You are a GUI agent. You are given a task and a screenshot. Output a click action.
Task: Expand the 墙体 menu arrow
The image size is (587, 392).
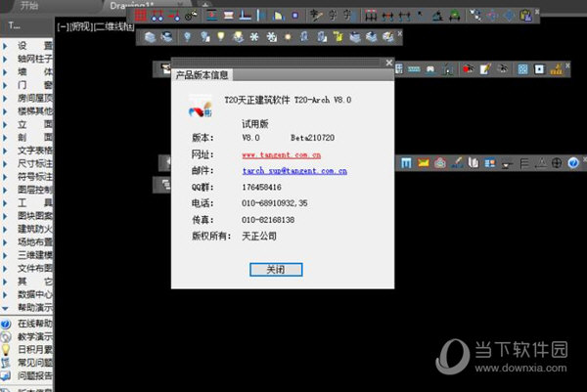pyautogui.click(x=5, y=72)
